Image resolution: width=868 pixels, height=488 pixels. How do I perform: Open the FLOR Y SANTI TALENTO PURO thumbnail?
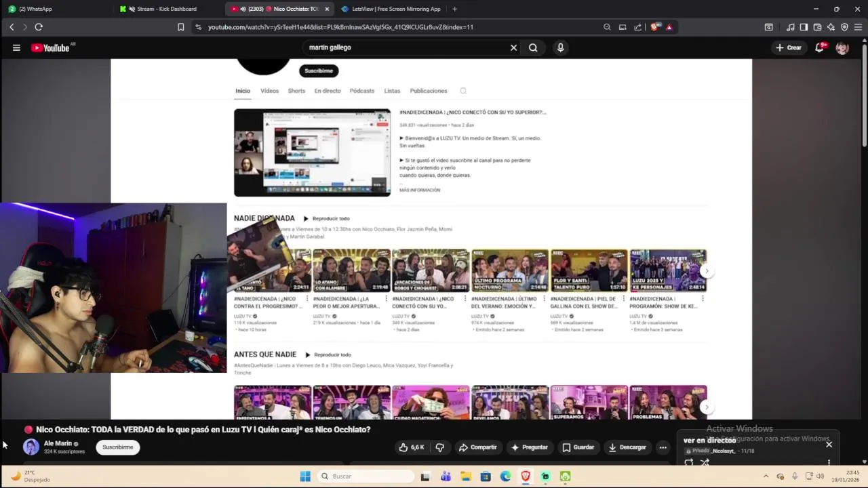point(589,270)
